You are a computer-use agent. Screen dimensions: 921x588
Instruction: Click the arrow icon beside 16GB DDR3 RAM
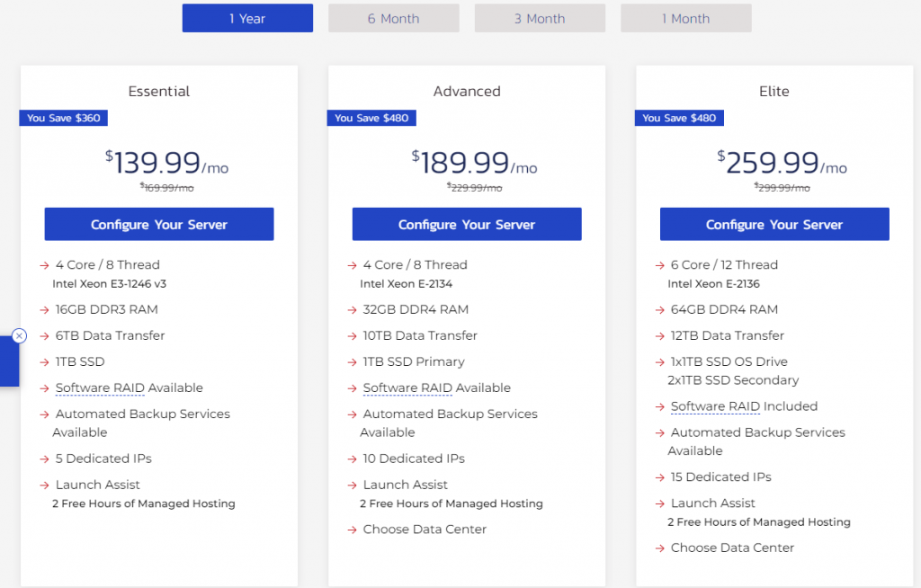point(44,310)
